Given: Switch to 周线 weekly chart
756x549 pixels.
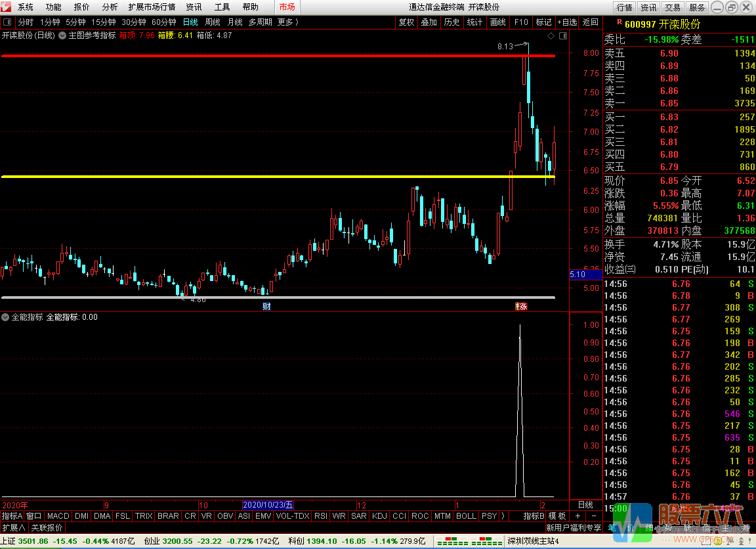Looking at the screenshot, I should point(212,22).
